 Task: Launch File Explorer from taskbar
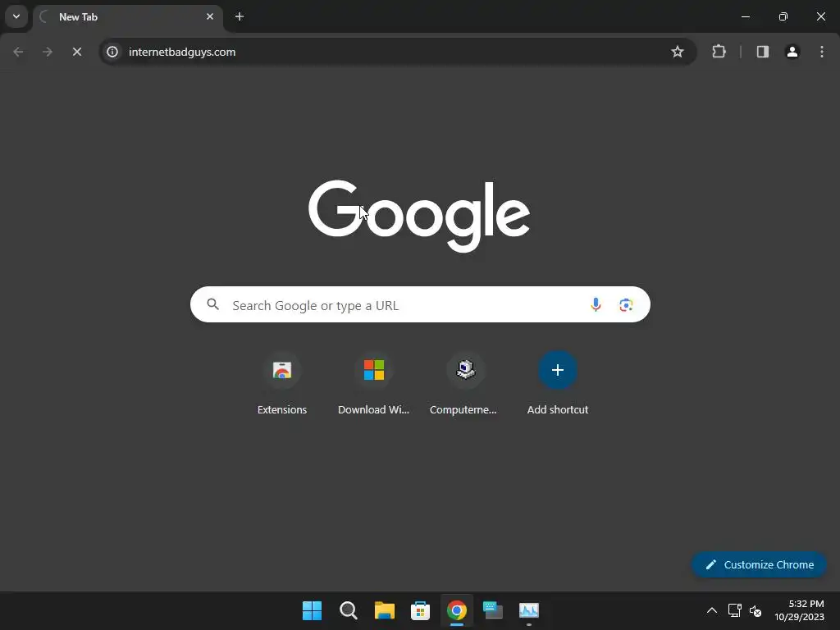tap(385, 610)
